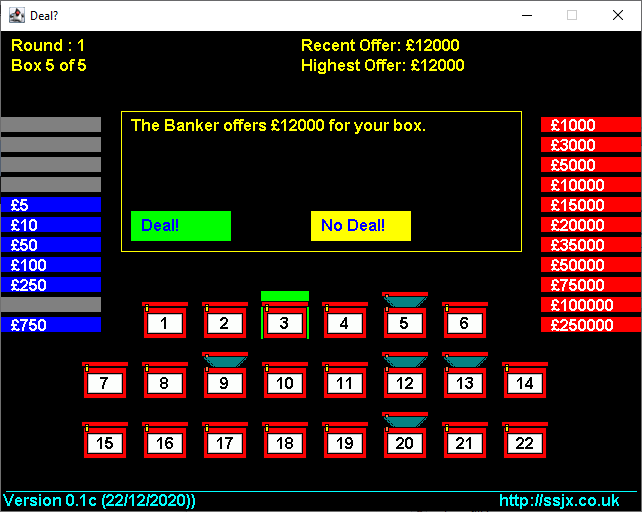Click the Version 0.1c status text
The image size is (642, 512).
[x=99, y=501]
